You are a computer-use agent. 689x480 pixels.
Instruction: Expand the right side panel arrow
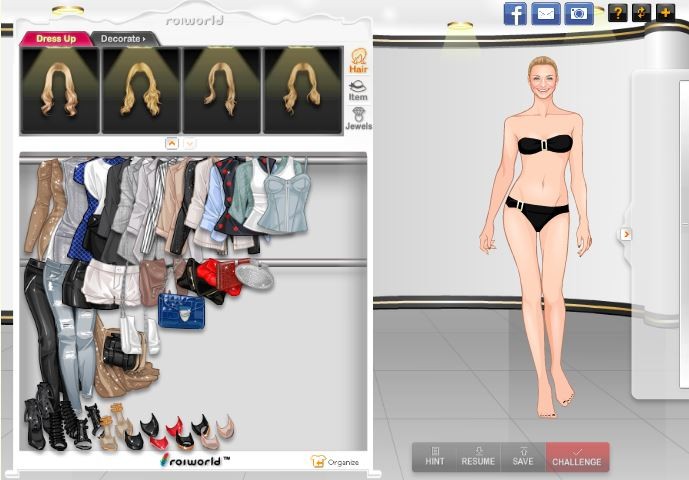click(x=626, y=234)
